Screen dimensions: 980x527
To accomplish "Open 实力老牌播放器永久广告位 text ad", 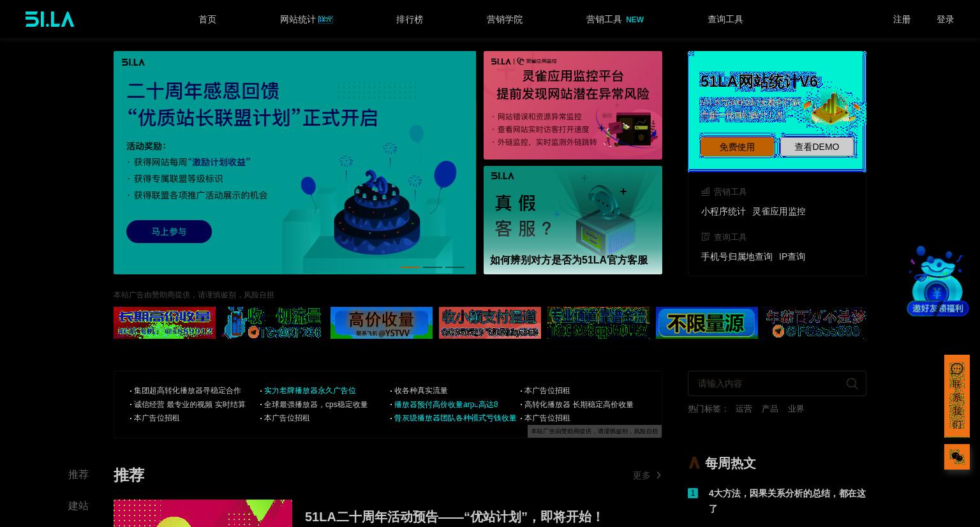I will (x=310, y=390).
